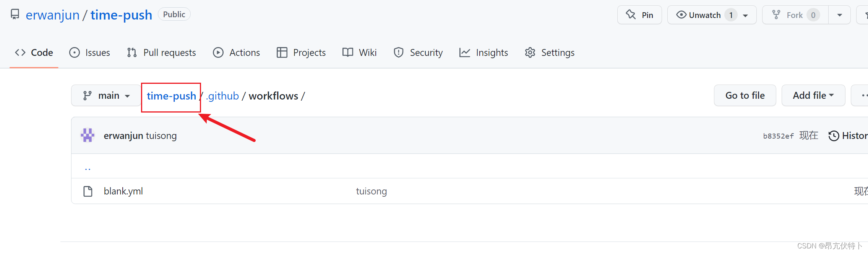
Task: Click the Security shield icon
Action: (x=399, y=52)
